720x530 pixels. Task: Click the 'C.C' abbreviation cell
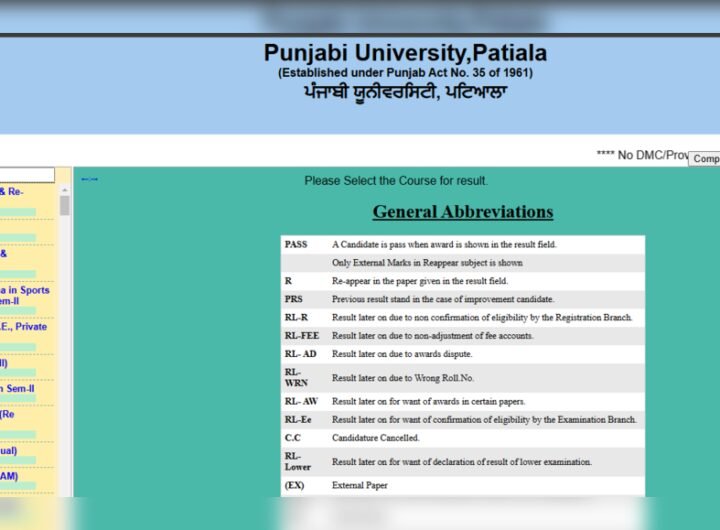click(x=293, y=438)
